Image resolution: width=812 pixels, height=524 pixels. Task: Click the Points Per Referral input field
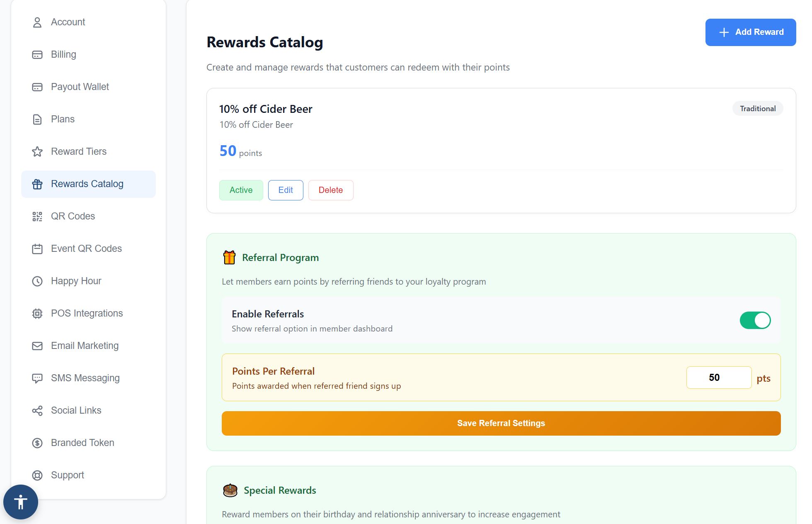[719, 378]
